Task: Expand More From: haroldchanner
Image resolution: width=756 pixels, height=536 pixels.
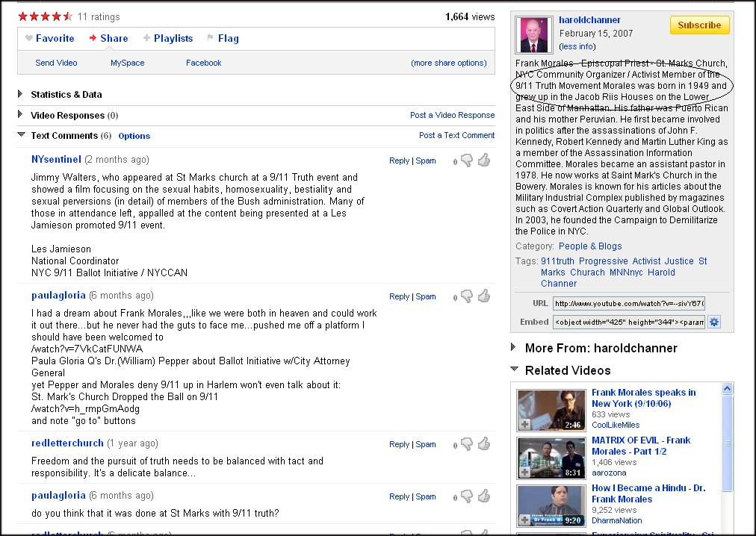Action: (513, 347)
